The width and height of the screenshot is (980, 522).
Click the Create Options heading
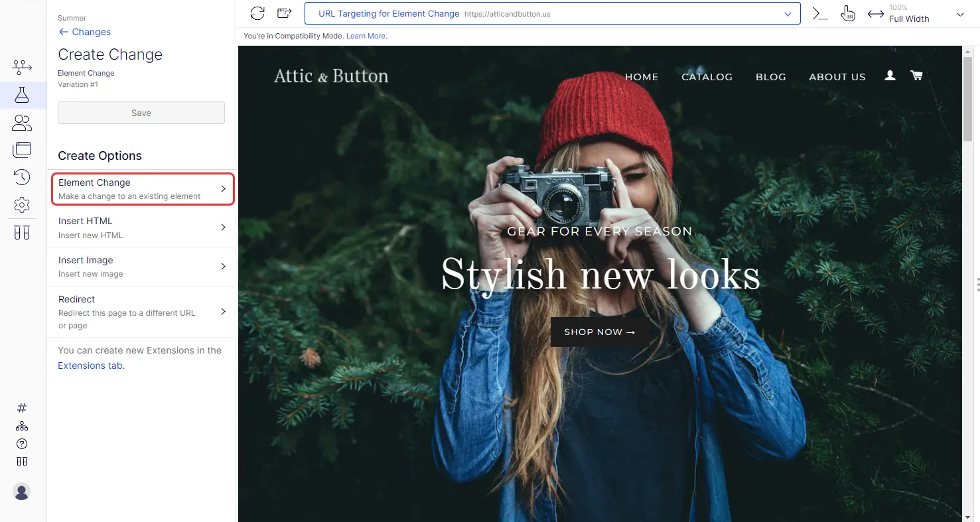pyautogui.click(x=100, y=156)
